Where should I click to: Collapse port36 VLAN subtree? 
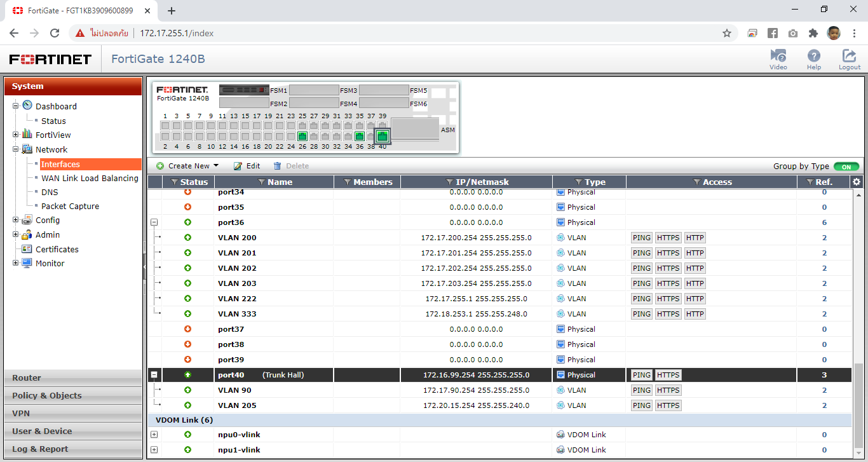coord(154,222)
